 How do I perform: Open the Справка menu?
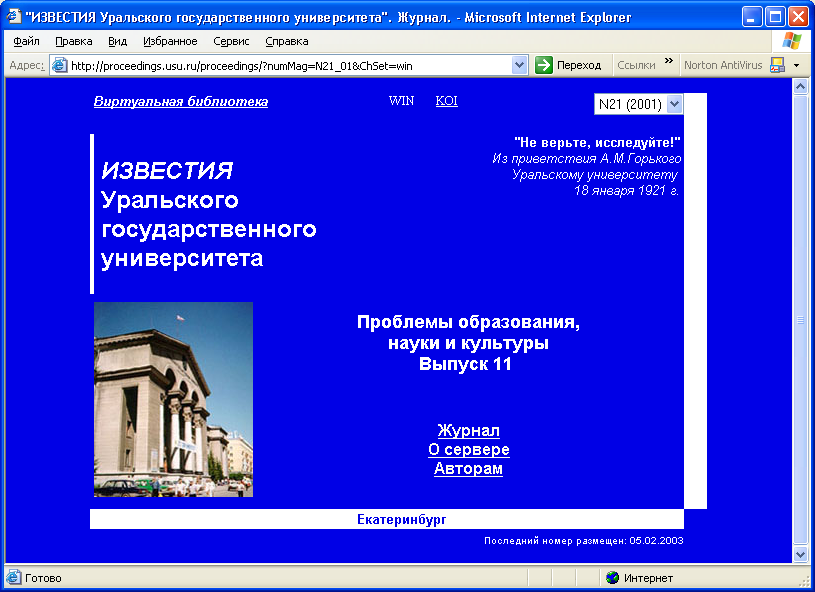(287, 41)
